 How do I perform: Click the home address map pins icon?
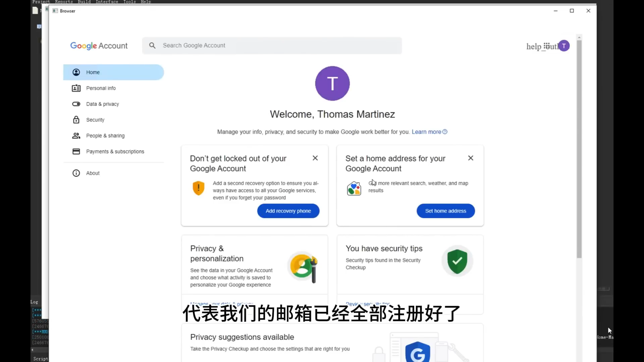(x=354, y=188)
